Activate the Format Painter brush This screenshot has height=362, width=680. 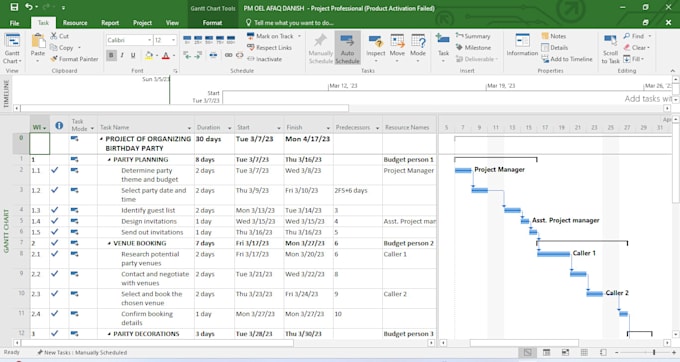tap(54, 59)
